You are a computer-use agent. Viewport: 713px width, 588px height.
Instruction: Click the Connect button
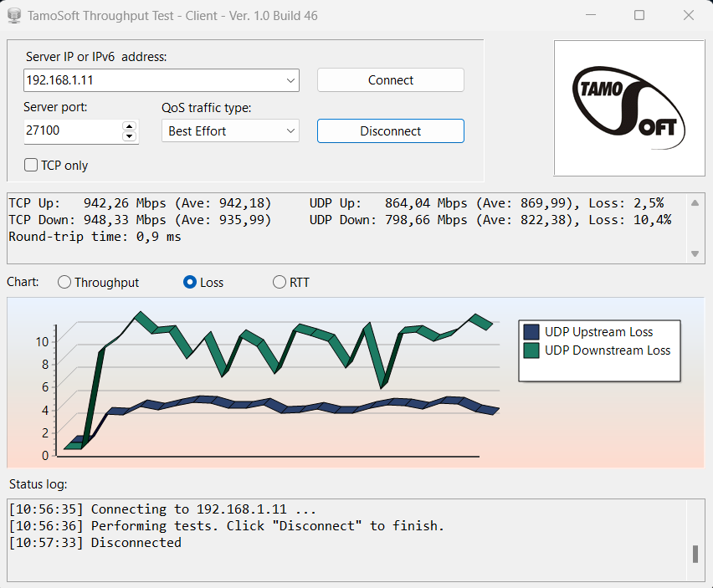click(x=391, y=80)
